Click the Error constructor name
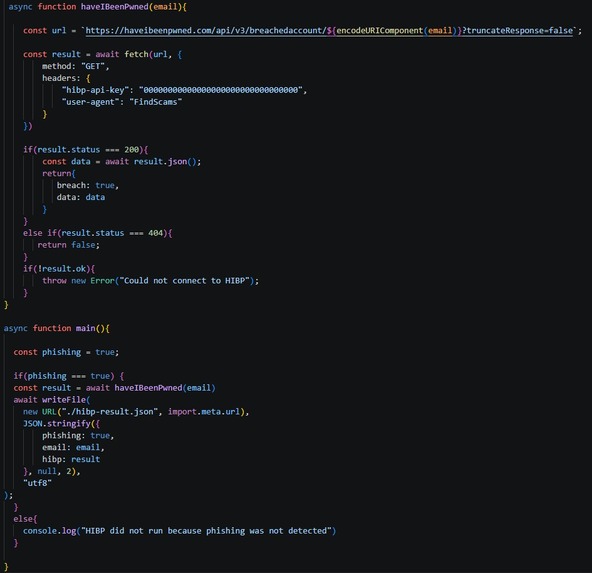Image resolution: width=592 pixels, height=573 pixels. click(102, 281)
